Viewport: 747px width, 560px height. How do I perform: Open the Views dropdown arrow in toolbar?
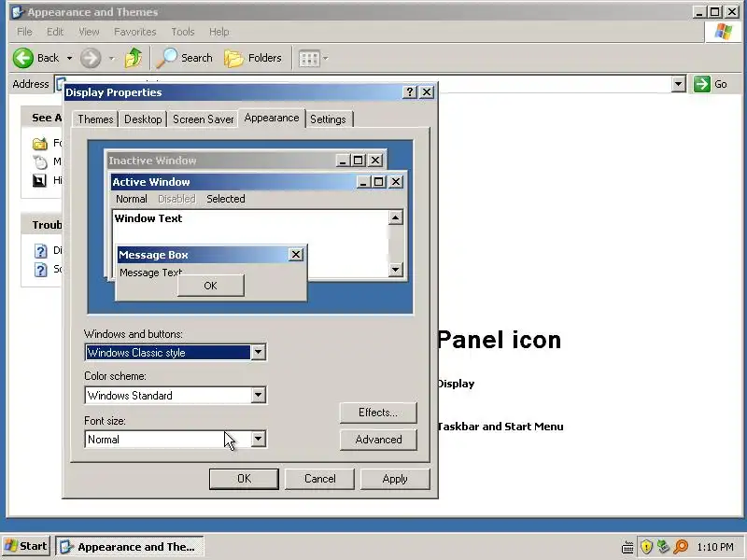click(x=326, y=59)
